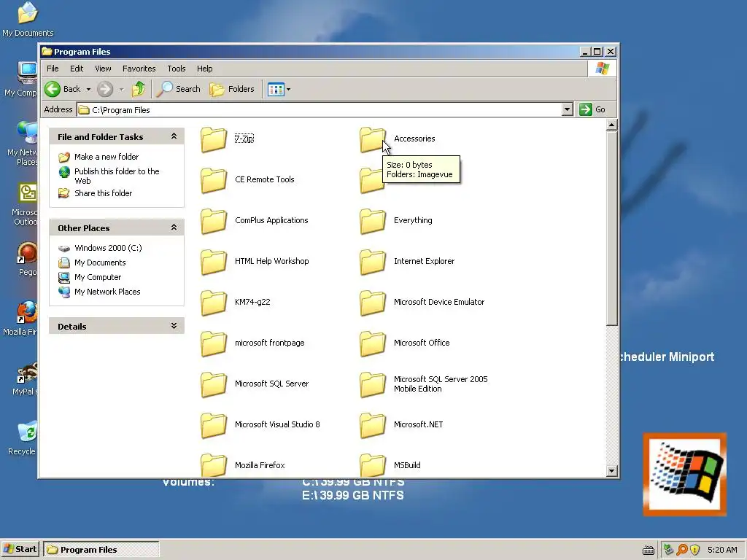Click the vertical scrollbar thumb
Viewport: 747px width, 560px height.
[612, 228]
